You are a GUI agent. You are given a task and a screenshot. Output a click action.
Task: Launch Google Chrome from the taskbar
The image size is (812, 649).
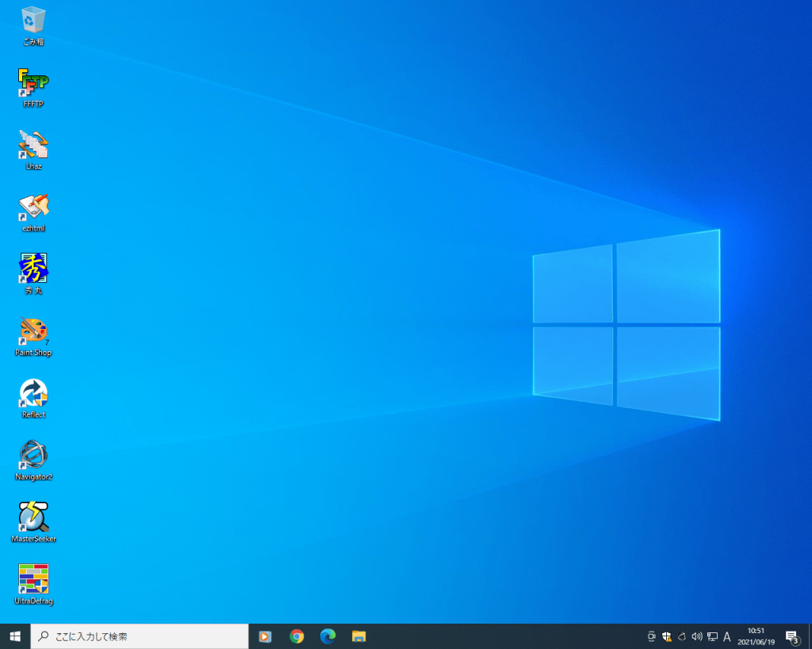pos(297,636)
